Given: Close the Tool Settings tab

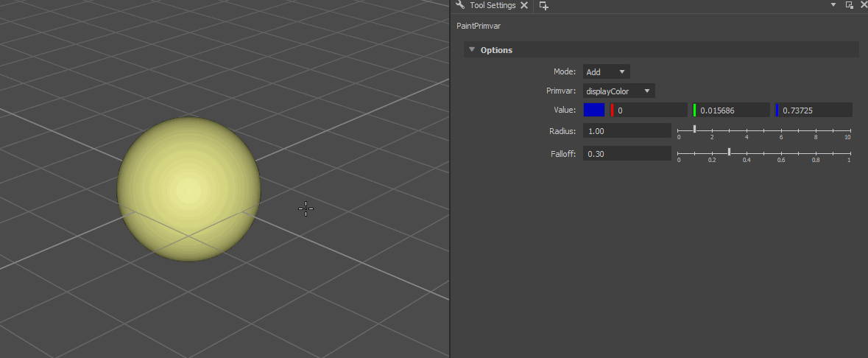Looking at the screenshot, I should pos(524,6).
